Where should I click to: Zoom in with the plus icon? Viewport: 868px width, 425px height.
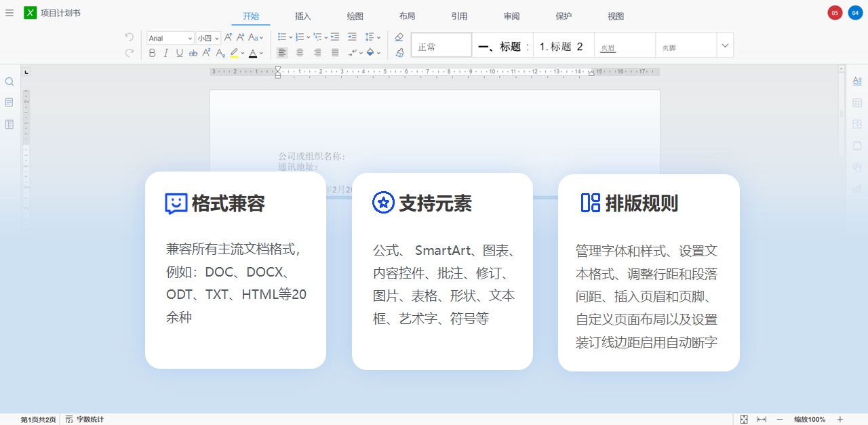(x=840, y=420)
